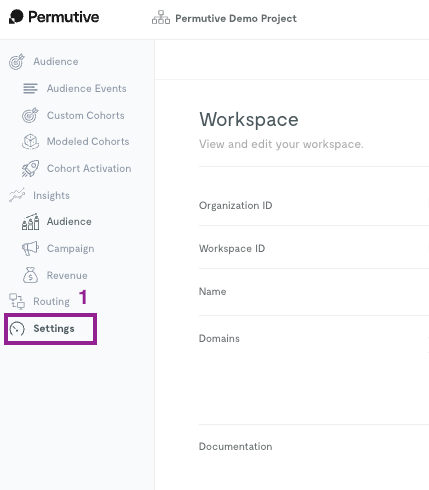Click the Routing network icon
Screen dimensions: 429x490
[x=17, y=301]
